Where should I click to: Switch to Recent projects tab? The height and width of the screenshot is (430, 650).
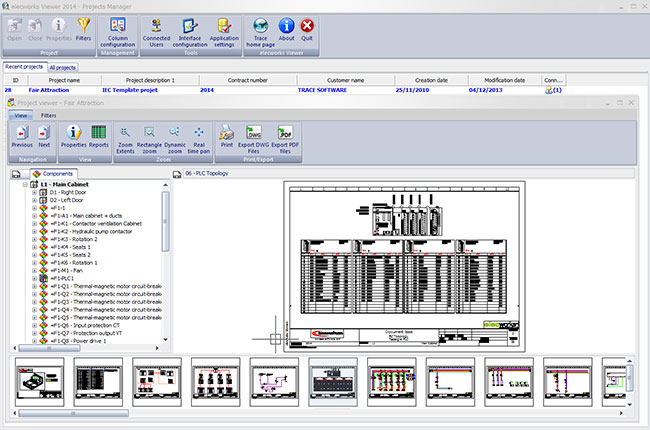(x=24, y=67)
